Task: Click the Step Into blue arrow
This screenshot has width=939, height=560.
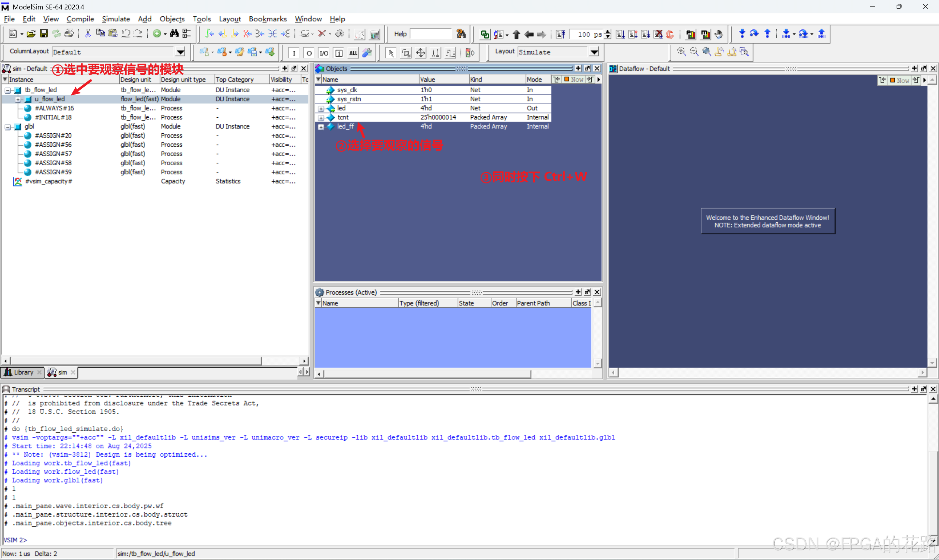Action: pos(742,34)
